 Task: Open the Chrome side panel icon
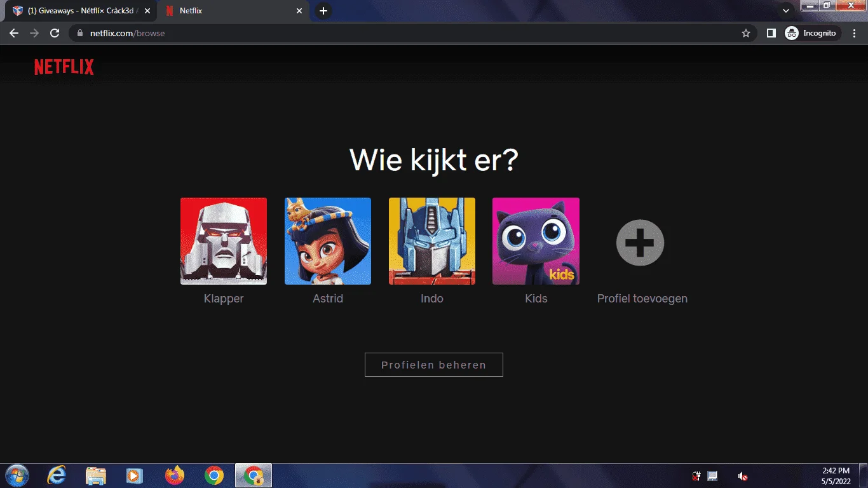(x=771, y=33)
